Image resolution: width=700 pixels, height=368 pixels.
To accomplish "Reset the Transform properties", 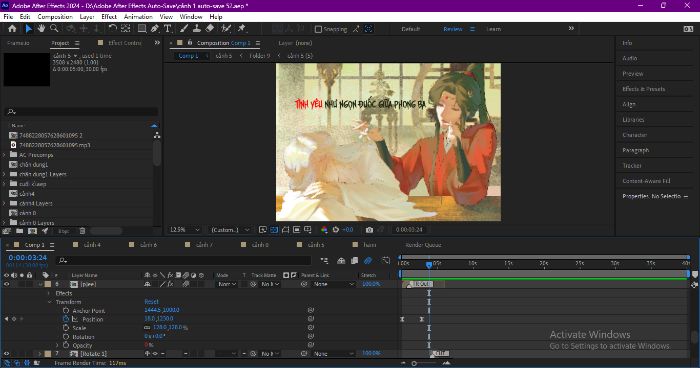I will 151,302.
